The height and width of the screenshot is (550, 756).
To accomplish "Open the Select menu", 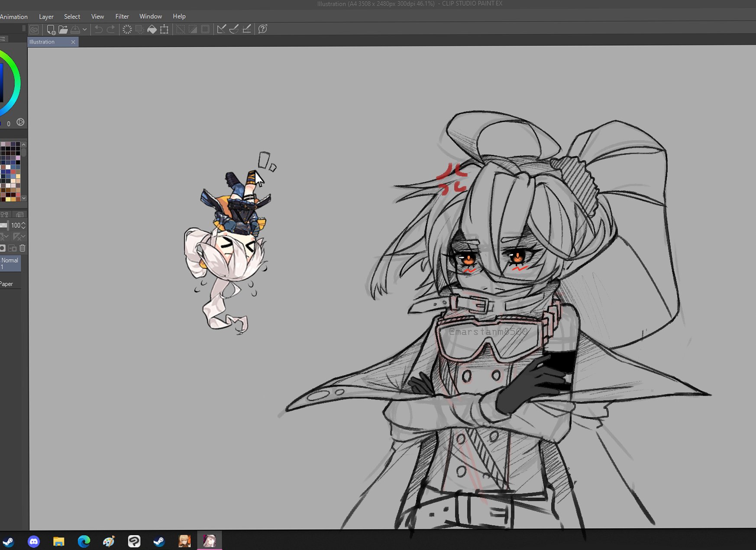I will click(72, 16).
